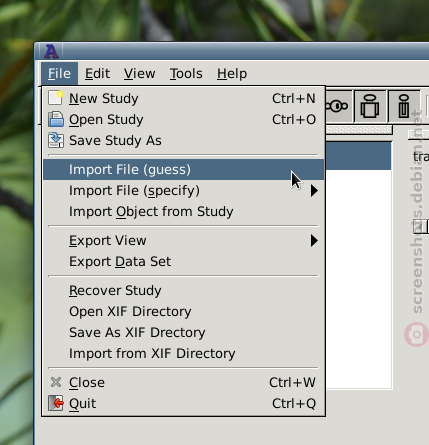429x445 pixels.
Task: Select the narrow cylinder toolbar icon
Action: tap(404, 106)
